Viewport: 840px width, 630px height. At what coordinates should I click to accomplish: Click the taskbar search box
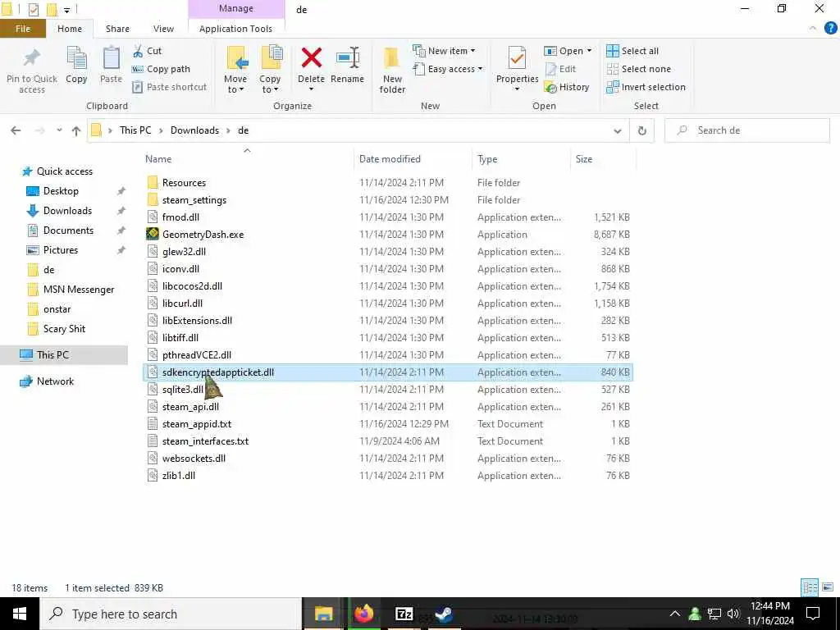[x=171, y=614]
